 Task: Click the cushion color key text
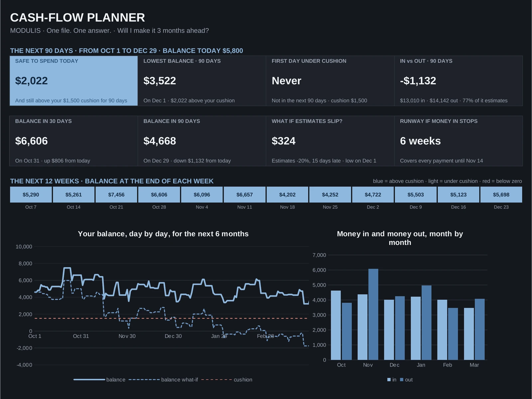coord(447,181)
